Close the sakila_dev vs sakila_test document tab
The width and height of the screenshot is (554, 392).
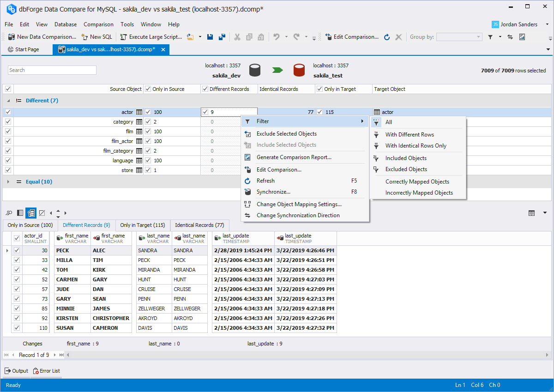click(163, 49)
